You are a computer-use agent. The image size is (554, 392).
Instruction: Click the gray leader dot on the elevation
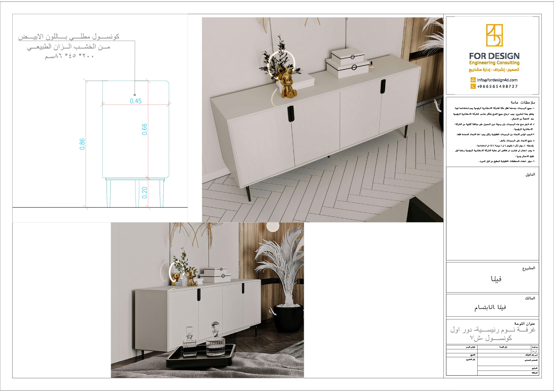pos(135,95)
